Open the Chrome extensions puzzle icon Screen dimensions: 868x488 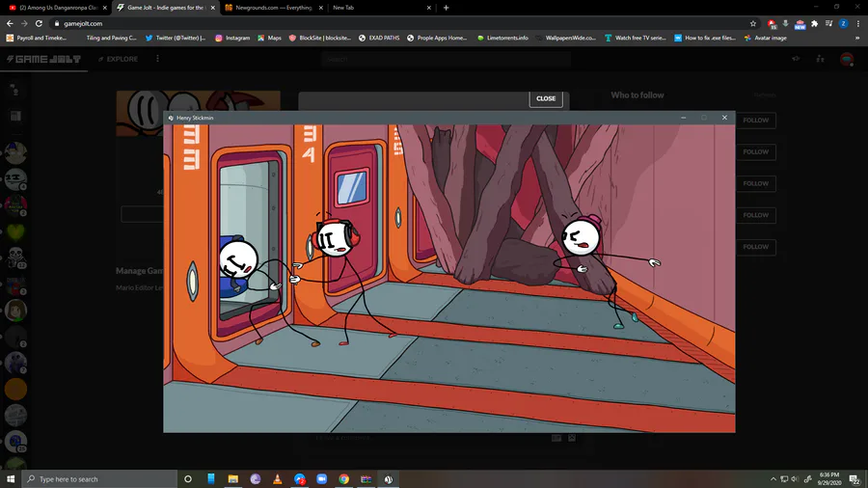click(814, 23)
